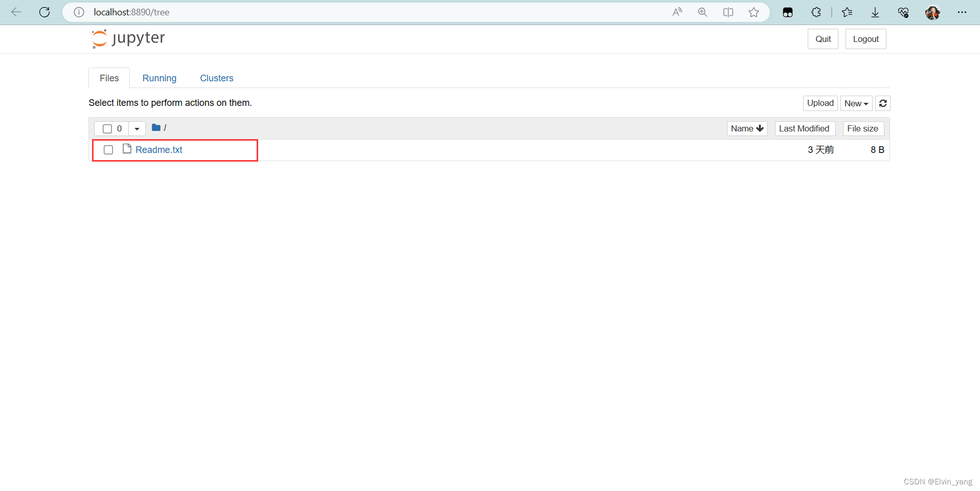Click the Upload button

point(819,103)
